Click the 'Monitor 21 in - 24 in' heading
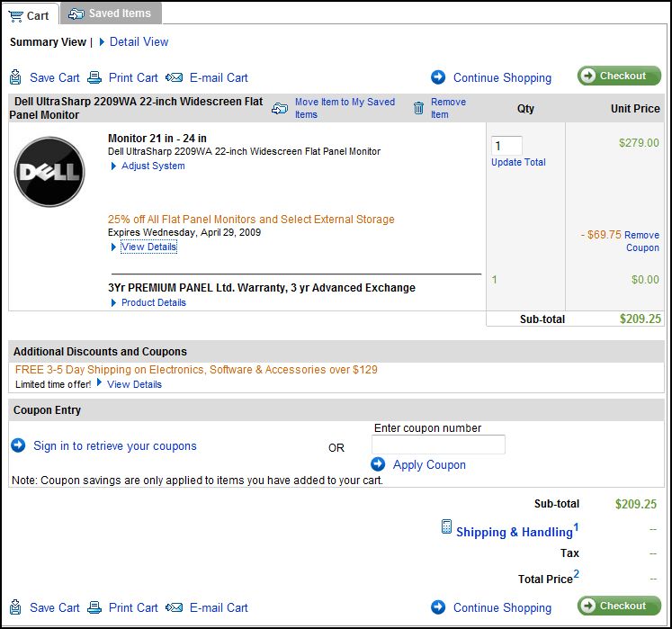This screenshot has height=629, width=672. [157, 138]
